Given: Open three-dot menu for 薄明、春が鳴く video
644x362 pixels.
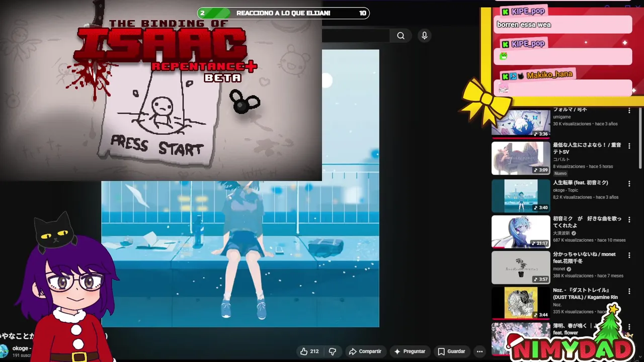Looking at the screenshot, I should [x=629, y=327].
